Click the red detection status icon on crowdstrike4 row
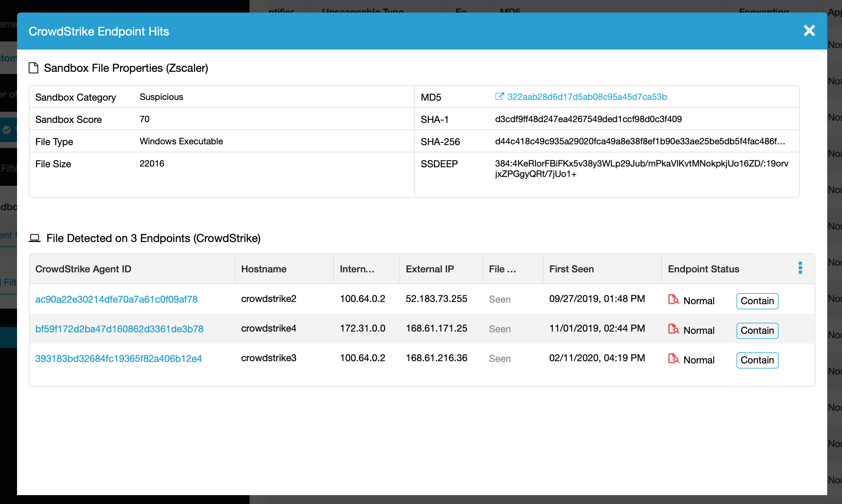The width and height of the screenshot is (842, 504). coord(673,329)
